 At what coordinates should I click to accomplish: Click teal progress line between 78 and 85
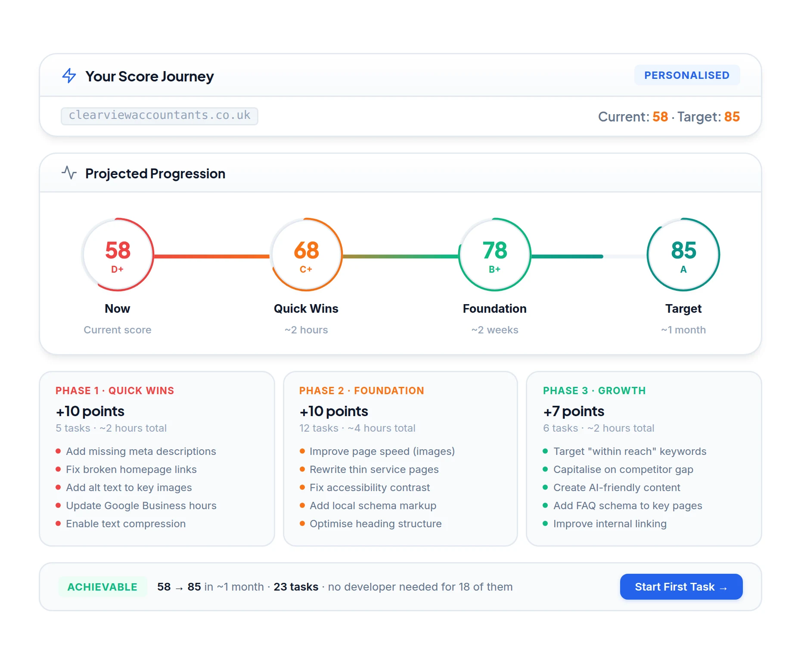point(567,256)
